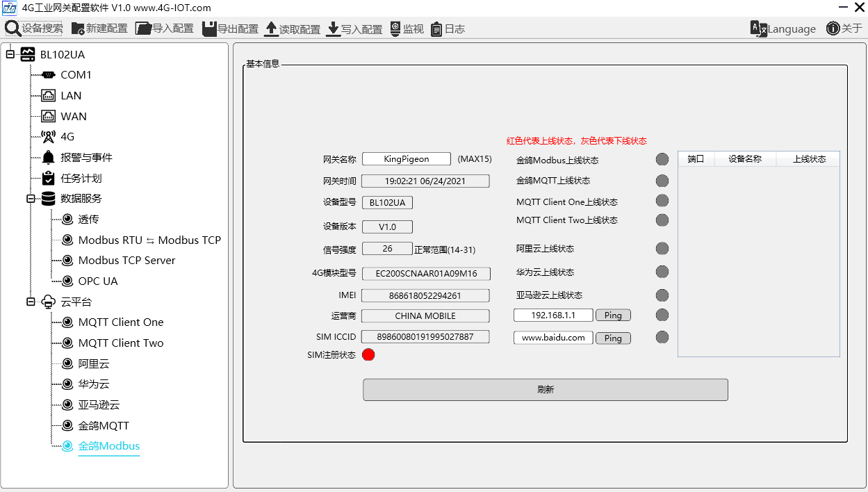Click the 读取配置 upload arrow icon
The height and width of the screenshot is (492, 868).
271,28
